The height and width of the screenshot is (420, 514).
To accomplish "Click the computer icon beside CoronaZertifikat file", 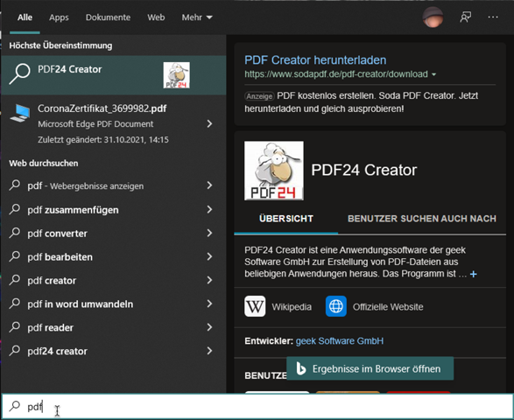I will tap(20, 113).
